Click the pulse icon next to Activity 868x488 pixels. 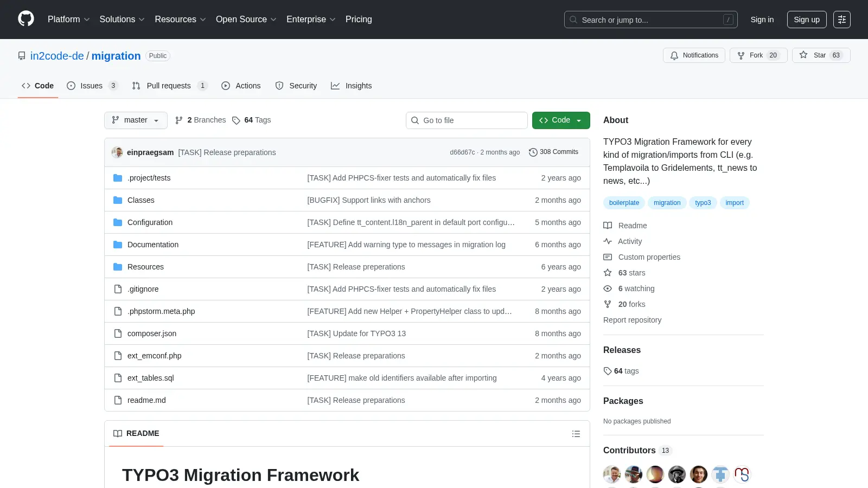(608, 241)
